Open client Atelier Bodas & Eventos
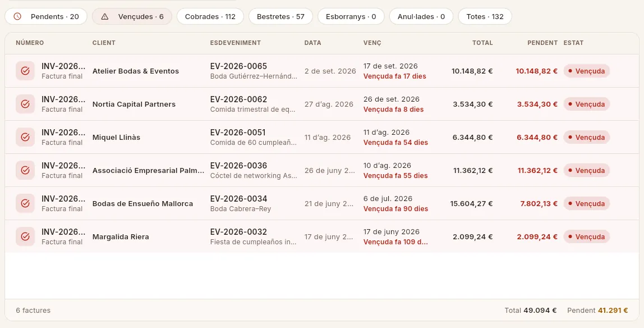This screenshot has width=644, height=328. (136, 71)
